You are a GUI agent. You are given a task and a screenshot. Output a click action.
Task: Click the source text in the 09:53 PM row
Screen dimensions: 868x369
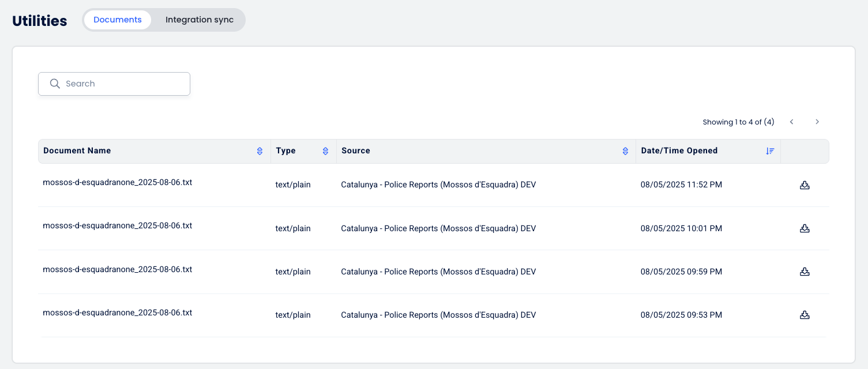click(x=438, y=315)
